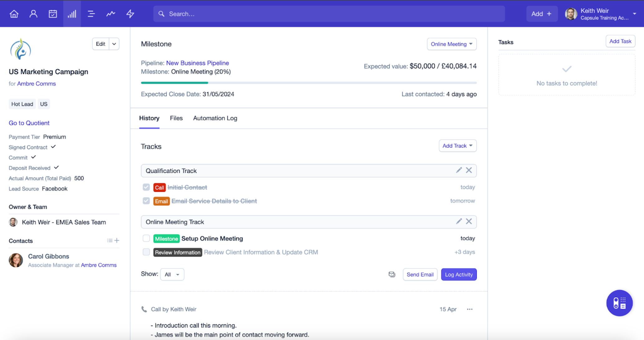Viewport: 644px width, 340px height.
Task: Open the Add Track dropdown
Action: (458, 146)
